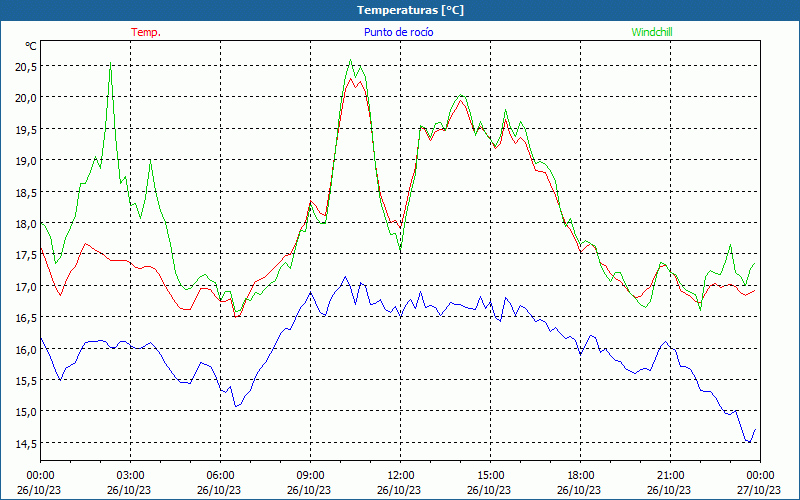Click the 20,5 y-axis value
The height and width of the screenshot is (500, 800).
pyautogui.click(x=26, y=66)
